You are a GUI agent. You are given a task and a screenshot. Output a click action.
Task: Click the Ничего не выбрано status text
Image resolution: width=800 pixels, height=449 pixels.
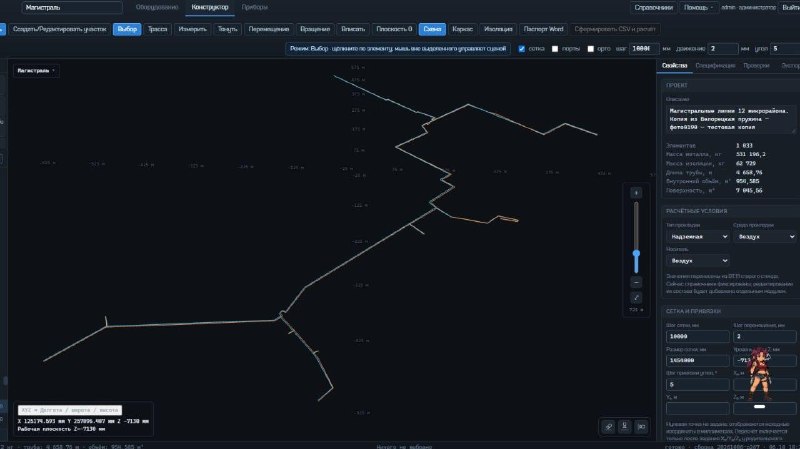tap(404, 446)
